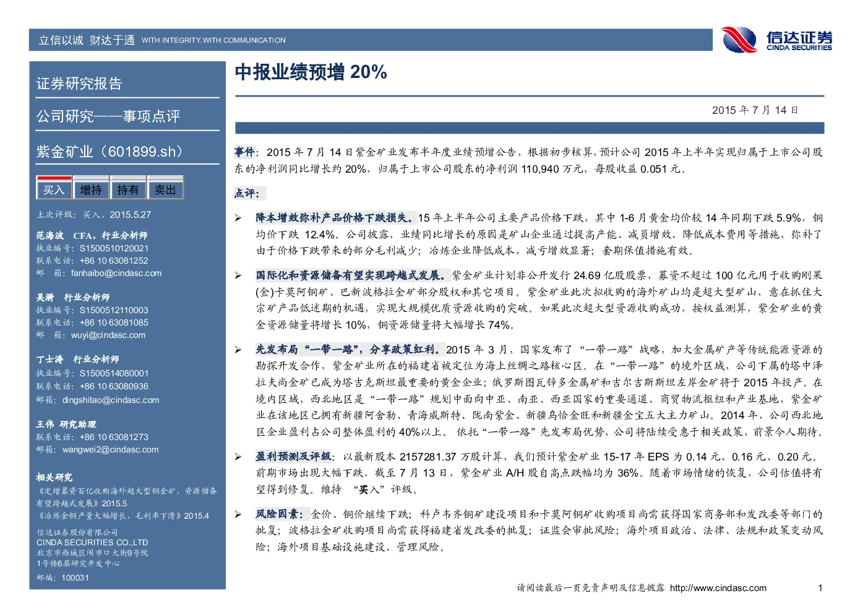Click license number S1500512110003
The width and height of the screenshot is (868, 614).
tap(114, 310)
